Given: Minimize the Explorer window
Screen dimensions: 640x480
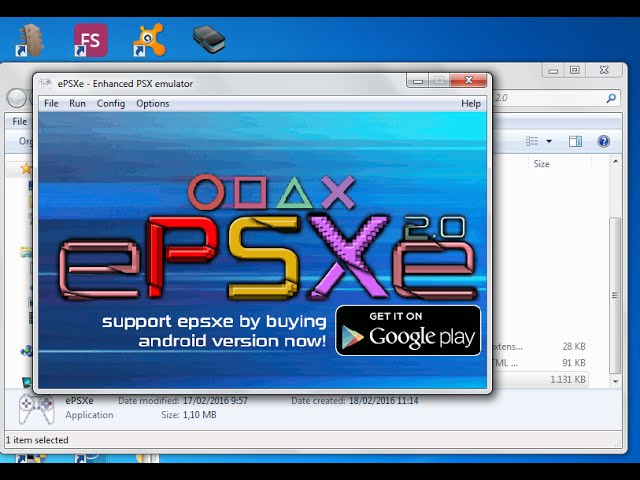Looking at the screenshot, I should click(553, 70).
